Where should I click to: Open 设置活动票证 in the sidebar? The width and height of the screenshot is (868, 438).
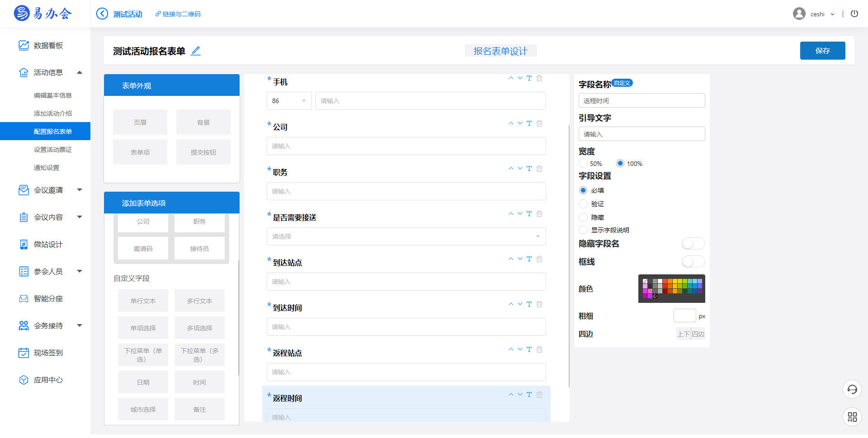(x=53, y=150)
